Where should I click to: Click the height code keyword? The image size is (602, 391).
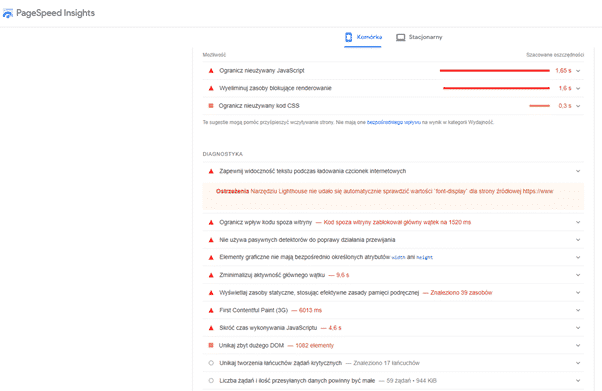[425, 258]
